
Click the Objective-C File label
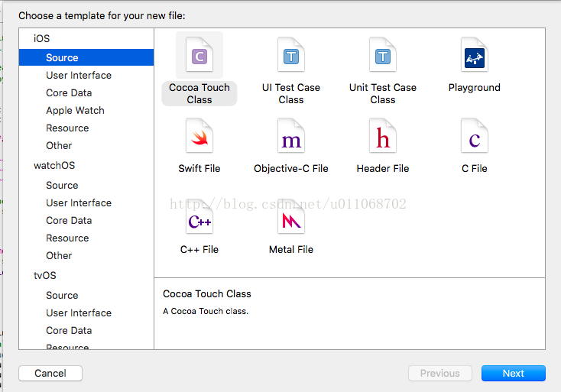pyautogui.click(x=291, y=168)
